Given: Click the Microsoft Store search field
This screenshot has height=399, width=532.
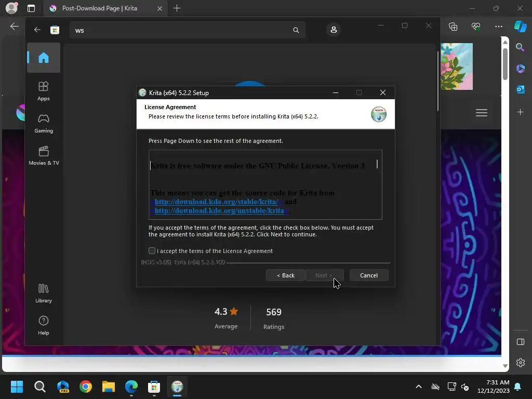Looking at the screenshot, I should pyautogui.click(x=187, y=30).
